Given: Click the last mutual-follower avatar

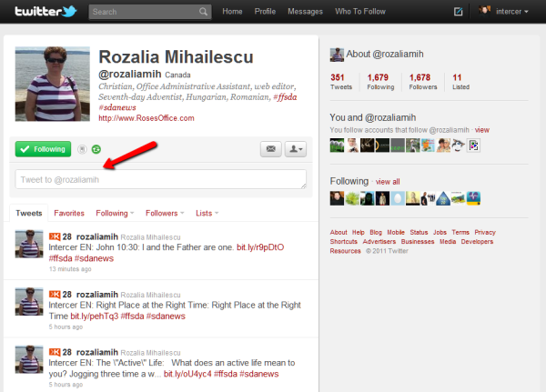Looking at the screenshot, I should pos(473,146).
